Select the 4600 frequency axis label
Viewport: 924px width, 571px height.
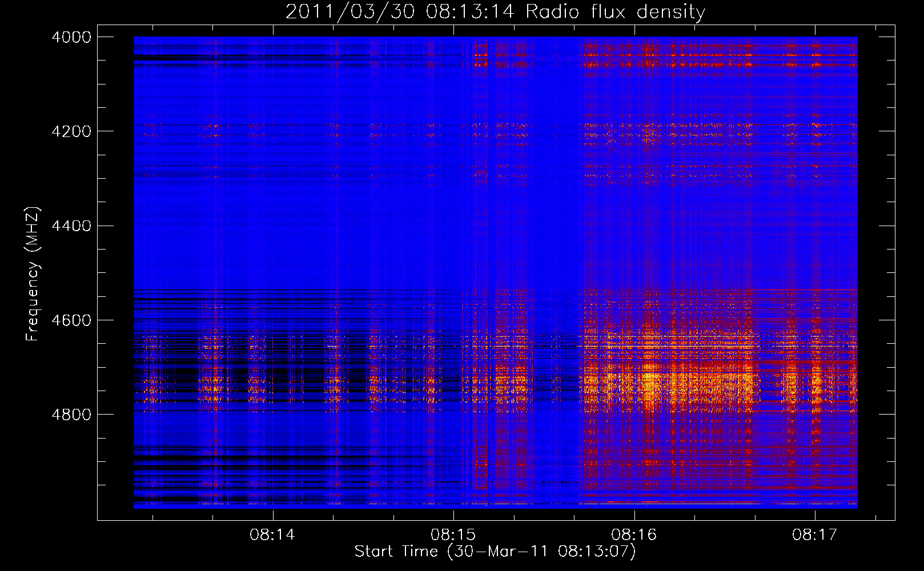(71, 320)
